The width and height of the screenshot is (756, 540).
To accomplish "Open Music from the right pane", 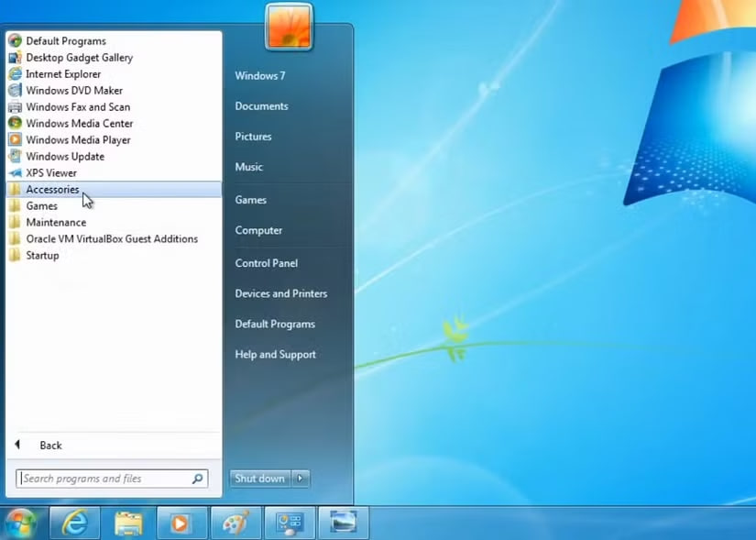I will [248, 167].
